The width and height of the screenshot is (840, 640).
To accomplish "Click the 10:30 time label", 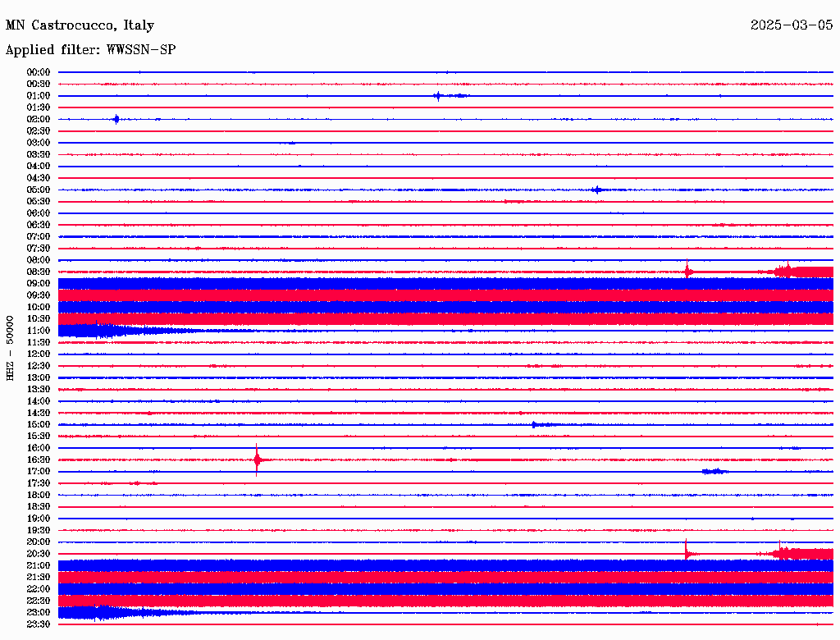I will tap(38, 319).
